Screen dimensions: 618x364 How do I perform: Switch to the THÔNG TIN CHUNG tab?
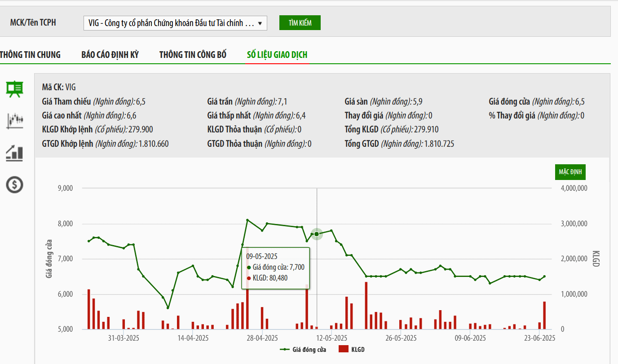pyautogui.click(x=30, y=55)
